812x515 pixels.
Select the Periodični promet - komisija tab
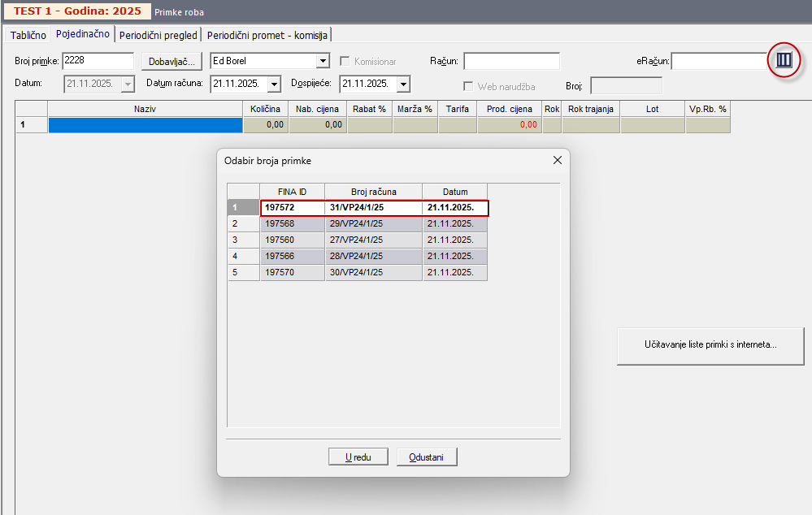coord(268,35)
